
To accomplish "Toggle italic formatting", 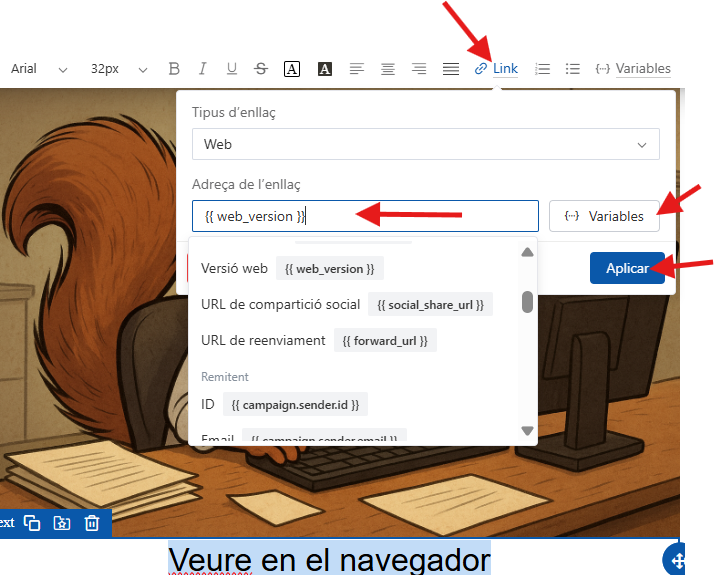I will [x=203, y=69].
